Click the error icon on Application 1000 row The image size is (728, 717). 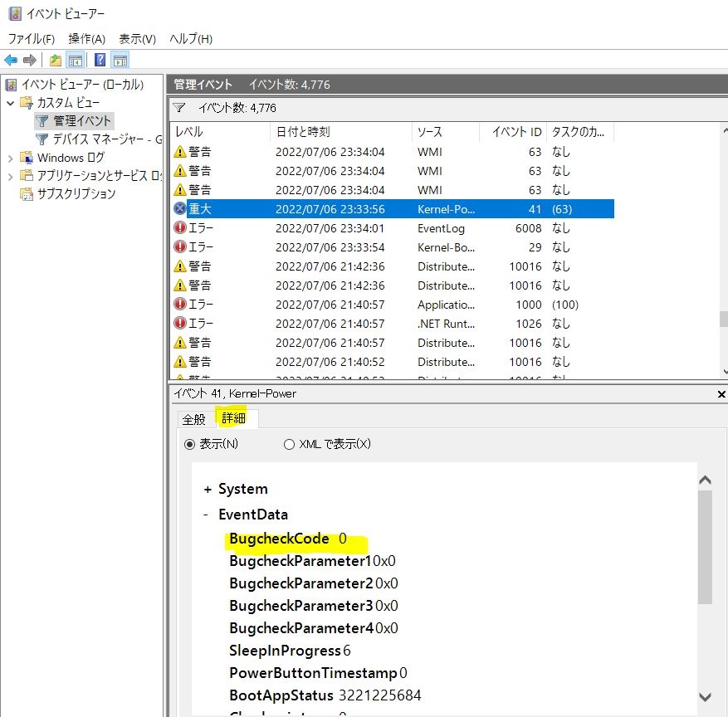click(x=179, y=304)
